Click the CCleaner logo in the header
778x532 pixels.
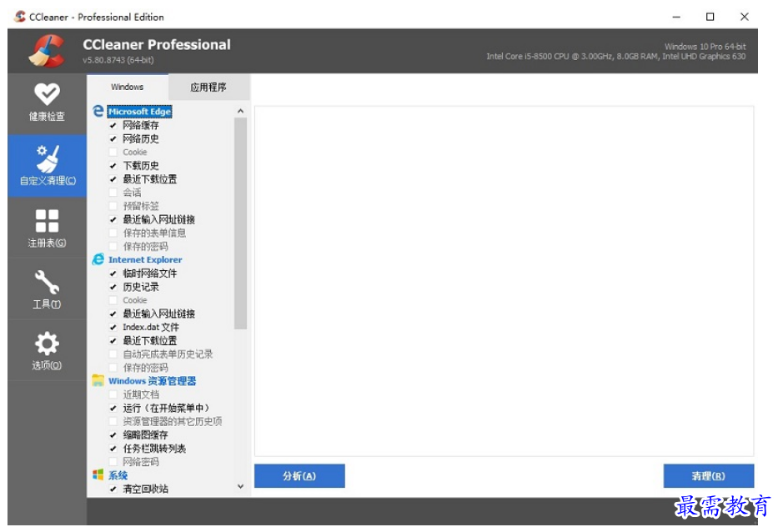tap(47, 51)
